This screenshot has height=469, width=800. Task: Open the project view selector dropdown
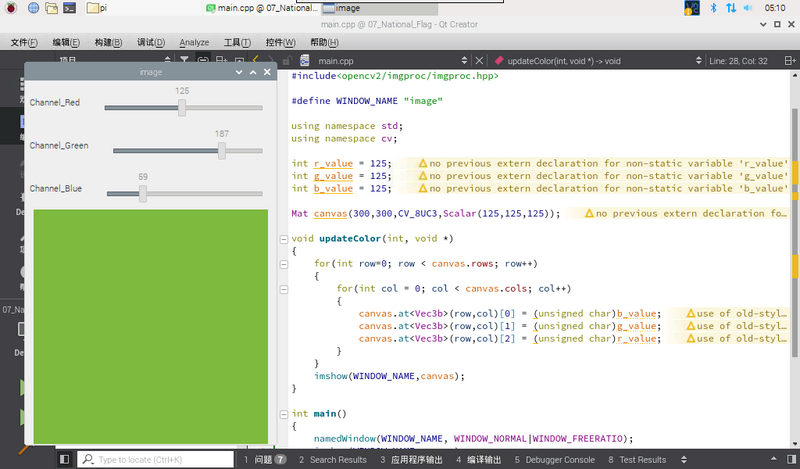pos(167,60)
